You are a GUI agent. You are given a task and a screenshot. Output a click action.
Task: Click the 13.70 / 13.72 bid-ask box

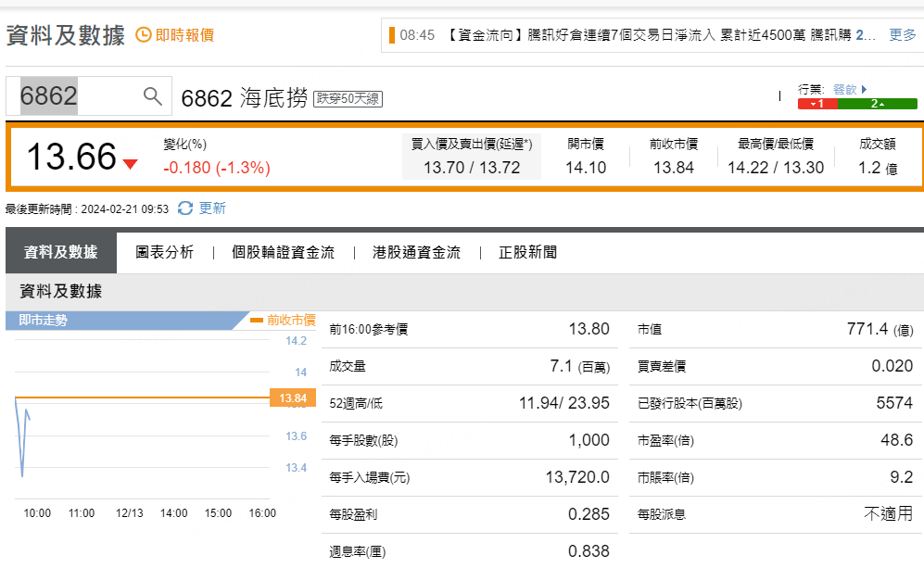[472, 157]
